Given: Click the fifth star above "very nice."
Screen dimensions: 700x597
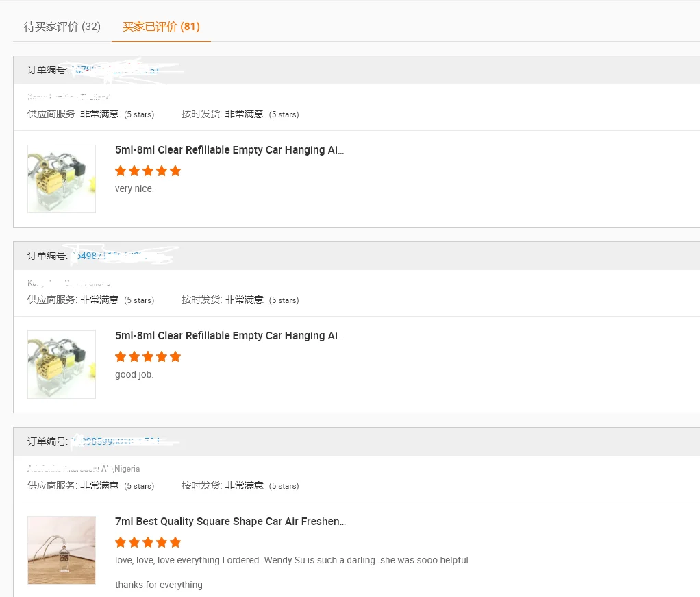Looking at the screenshot, I should (x=175, y=171).
